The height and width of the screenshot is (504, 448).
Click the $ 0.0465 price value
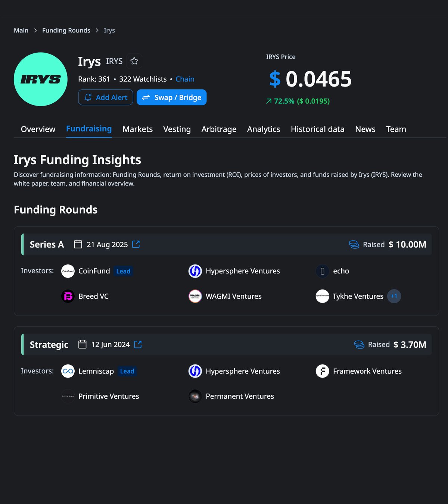[311, 79]
